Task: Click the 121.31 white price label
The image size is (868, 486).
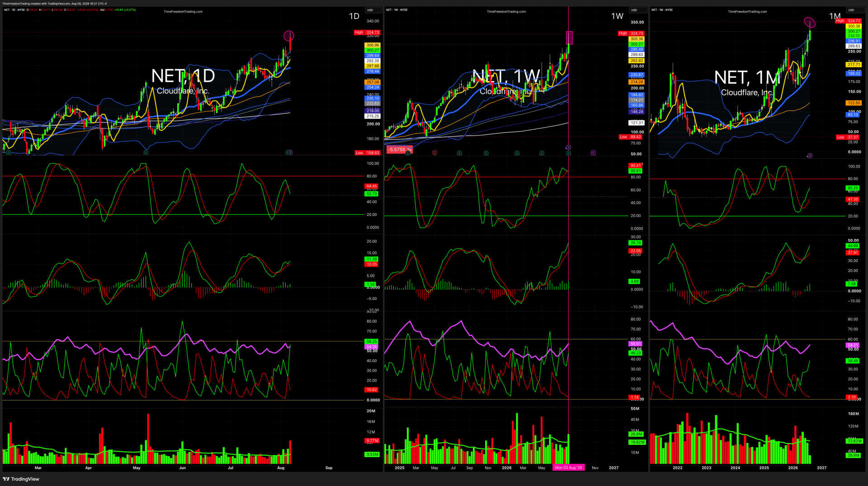Action: coord(637,123)
